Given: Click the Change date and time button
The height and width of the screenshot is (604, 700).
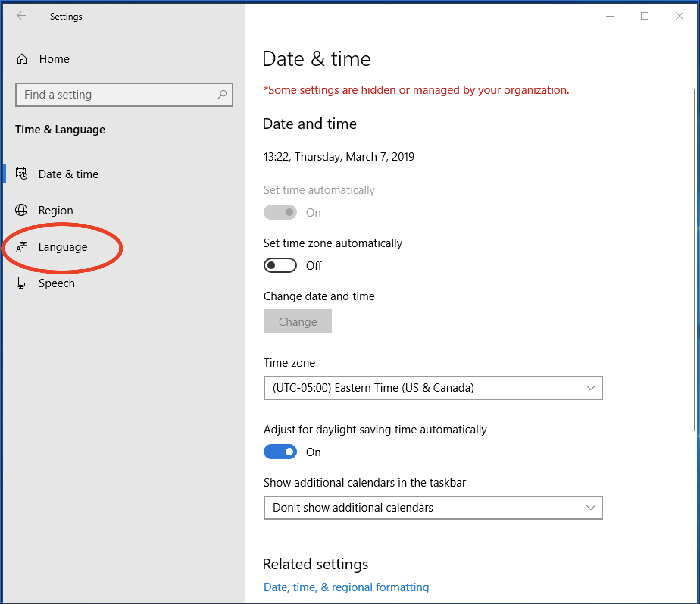Looking at the screenshot, I should tap(297, 321).
